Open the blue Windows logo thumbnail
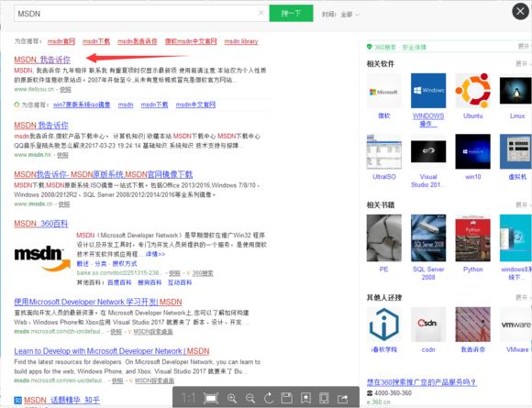Image resolution: width=532 pixels, height=408 pixels. pos(428,91)
